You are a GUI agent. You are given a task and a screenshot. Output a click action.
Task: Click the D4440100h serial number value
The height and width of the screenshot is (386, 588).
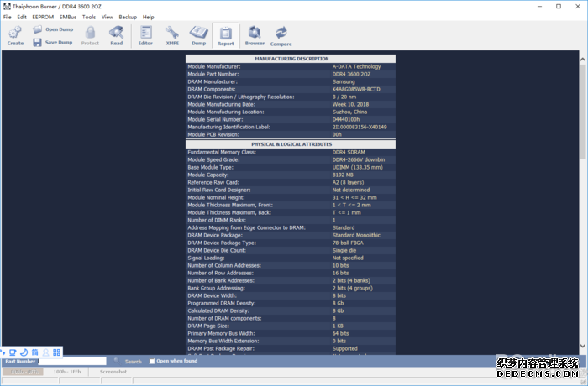[x=346, y=119]
